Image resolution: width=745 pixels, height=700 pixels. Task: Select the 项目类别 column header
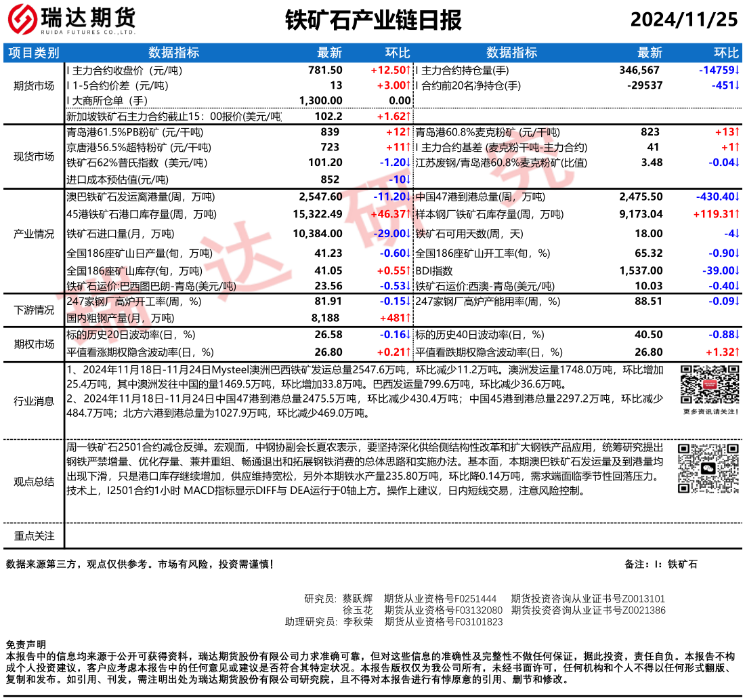click(34, 53)
